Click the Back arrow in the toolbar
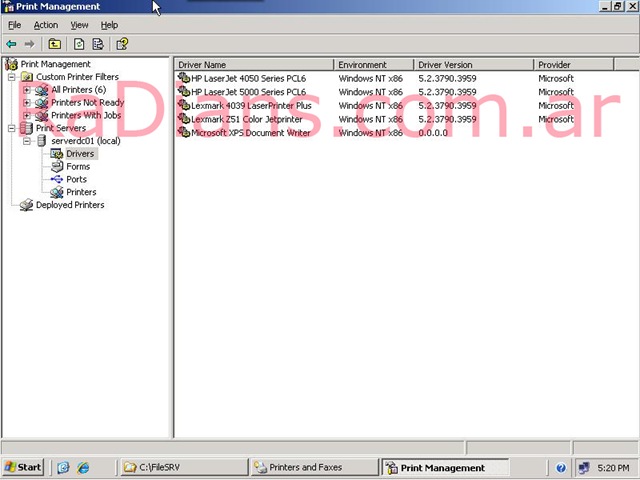640x480 pixels. 11,44
